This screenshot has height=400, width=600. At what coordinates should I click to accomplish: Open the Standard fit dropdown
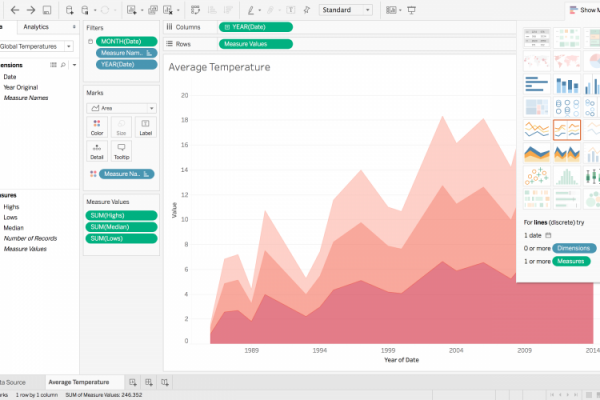(x=345, y=10)
